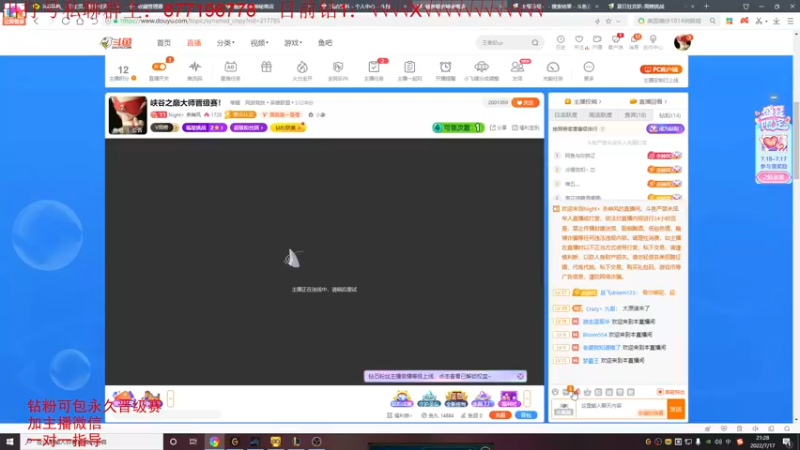Switch to the 周活跃度 tab
This screenshot has width=800, height=450.
[x=600, y=115]
